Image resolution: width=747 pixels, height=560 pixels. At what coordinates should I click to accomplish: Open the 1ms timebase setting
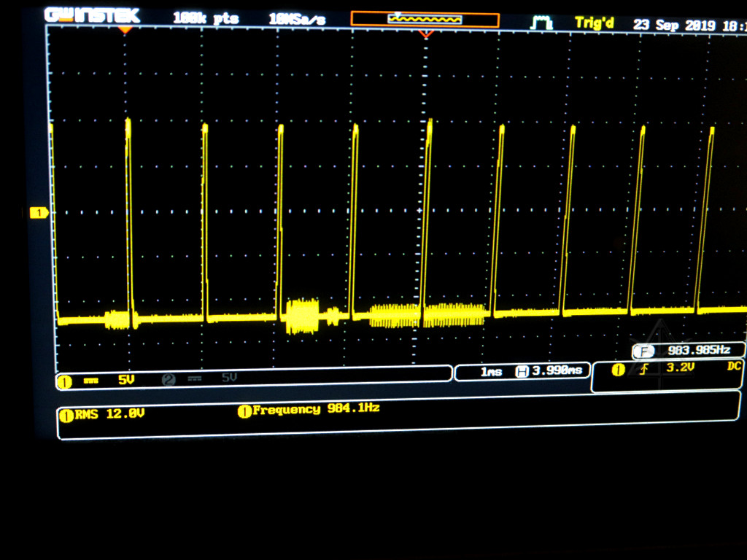[x=491, y=372]
